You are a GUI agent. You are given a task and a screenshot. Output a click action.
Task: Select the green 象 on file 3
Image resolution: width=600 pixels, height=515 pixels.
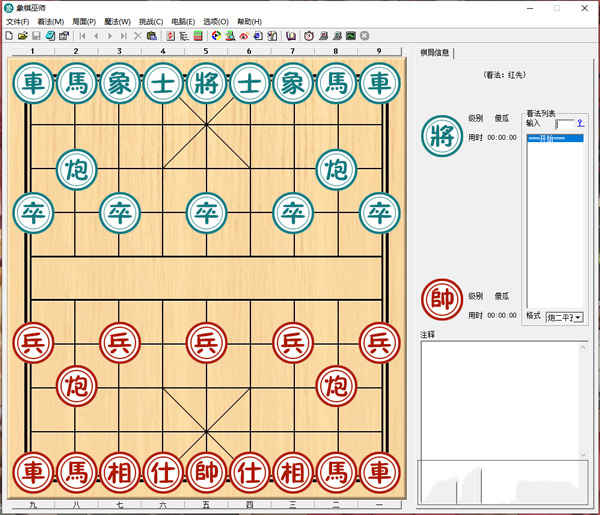120,83
